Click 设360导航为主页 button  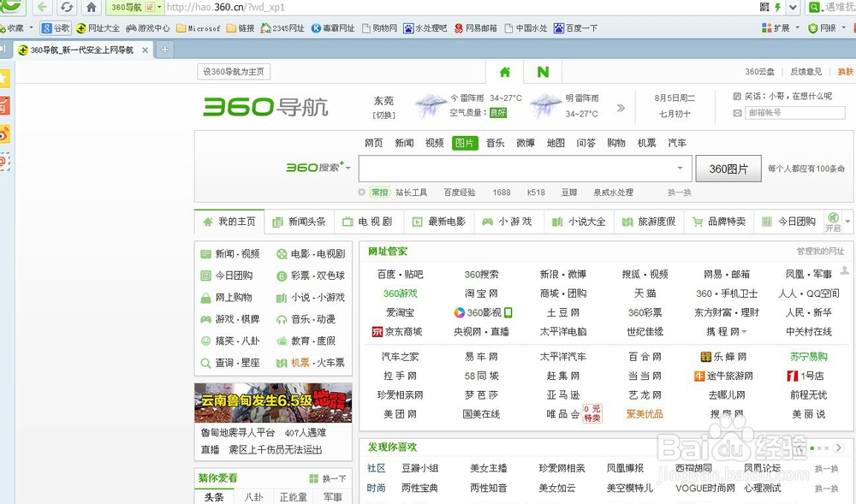tap(234, 72)
